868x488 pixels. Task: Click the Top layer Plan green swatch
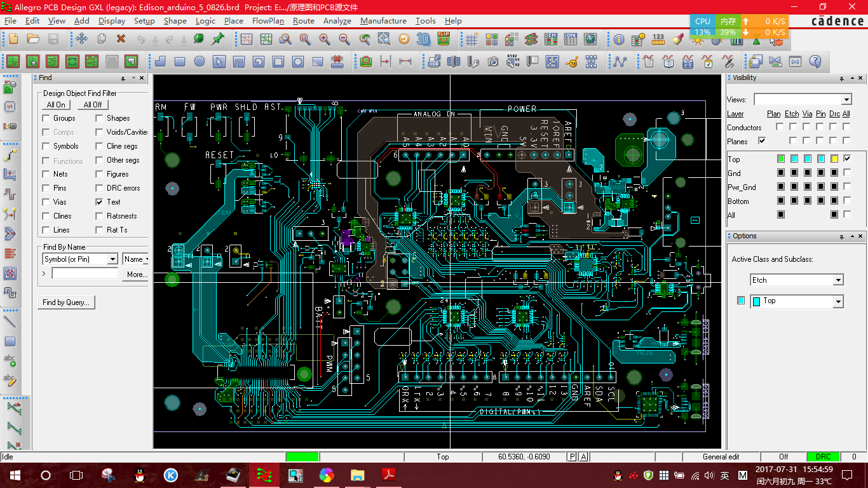(x=781, y=158)
